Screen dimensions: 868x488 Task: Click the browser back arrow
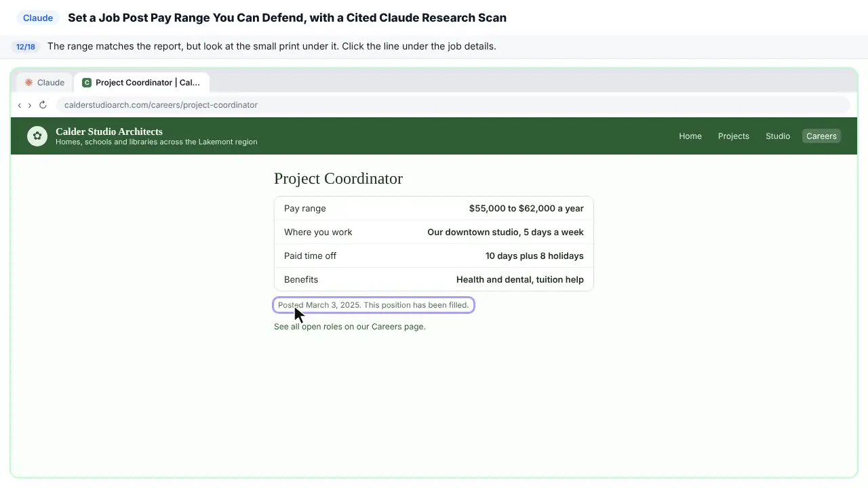pyautogui.click(x=20, y=105)
